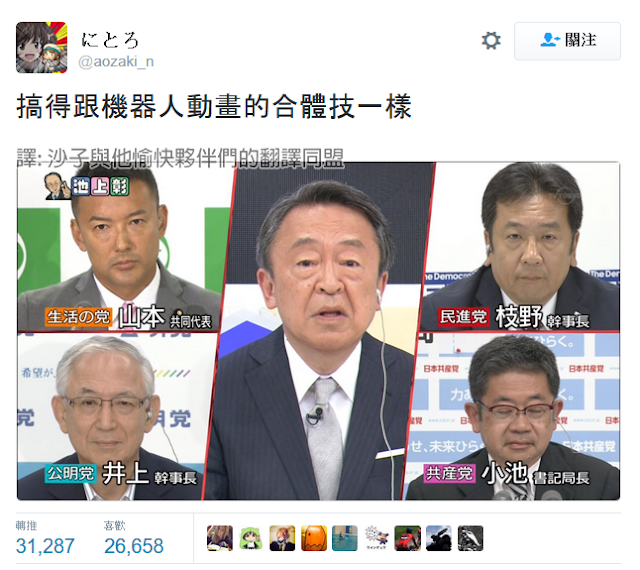Enlarge the embedded TV screenshot image
Viewport: 640px width, 570px height.
tap(318, 331)
